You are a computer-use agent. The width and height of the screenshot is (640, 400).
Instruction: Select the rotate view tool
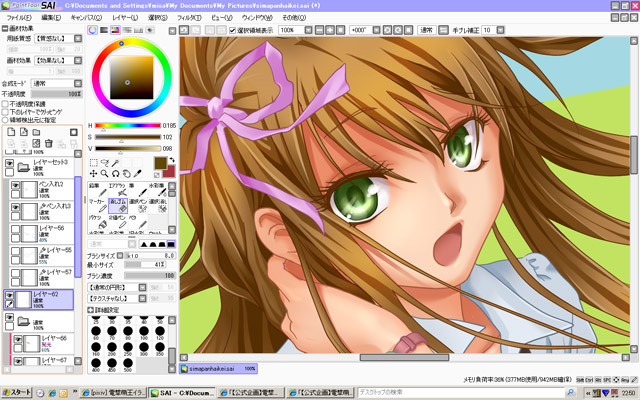click(x=116, y=174)
